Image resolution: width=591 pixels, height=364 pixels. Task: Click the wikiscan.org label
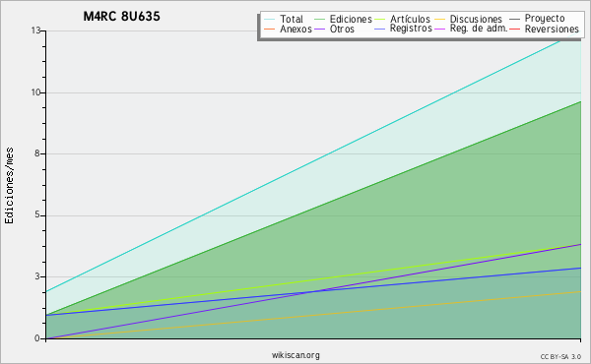coord(295,355)
